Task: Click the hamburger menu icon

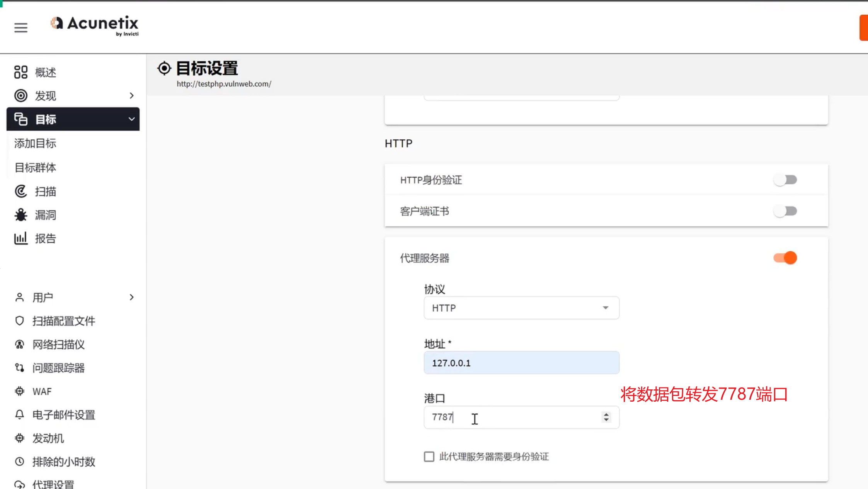Action: 21,27
